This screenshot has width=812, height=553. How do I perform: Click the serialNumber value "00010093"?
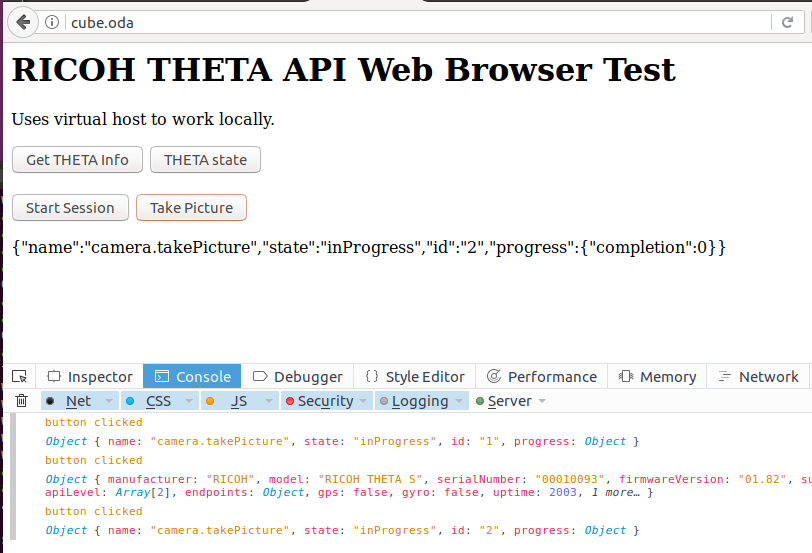[x=570, y=479]
